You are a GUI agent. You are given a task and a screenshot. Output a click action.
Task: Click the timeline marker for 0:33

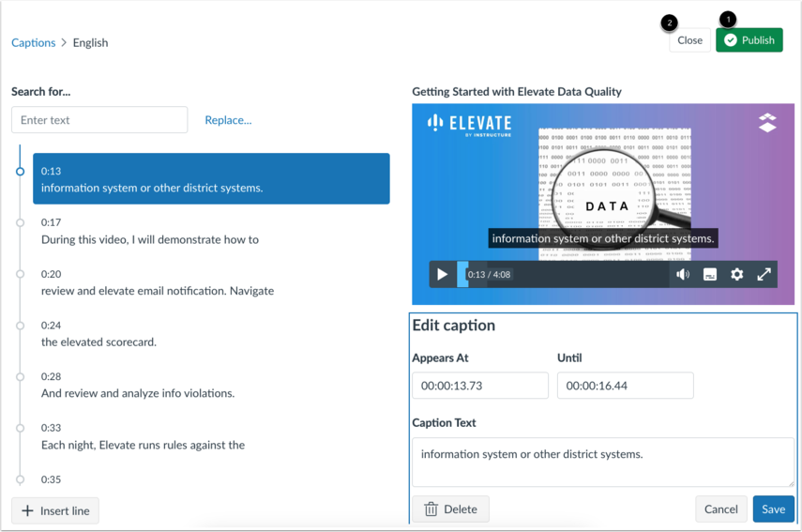point(20,428)
